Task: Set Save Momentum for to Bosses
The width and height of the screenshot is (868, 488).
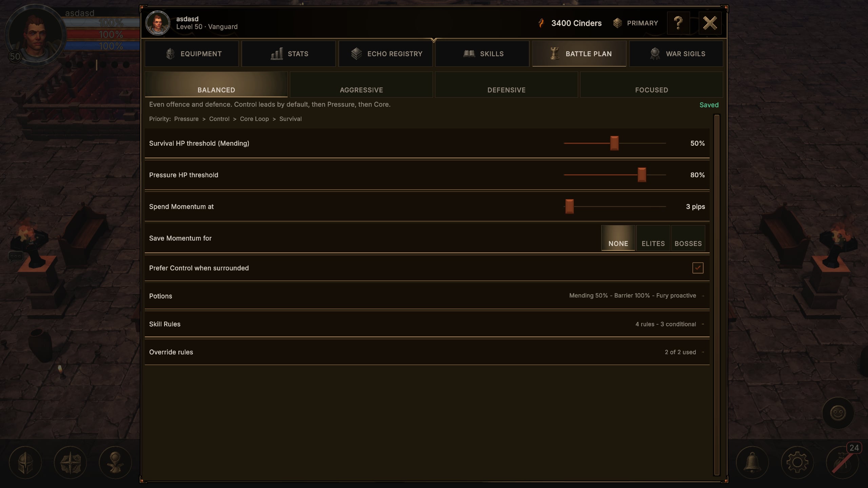Action: click(x=688, y=238)
